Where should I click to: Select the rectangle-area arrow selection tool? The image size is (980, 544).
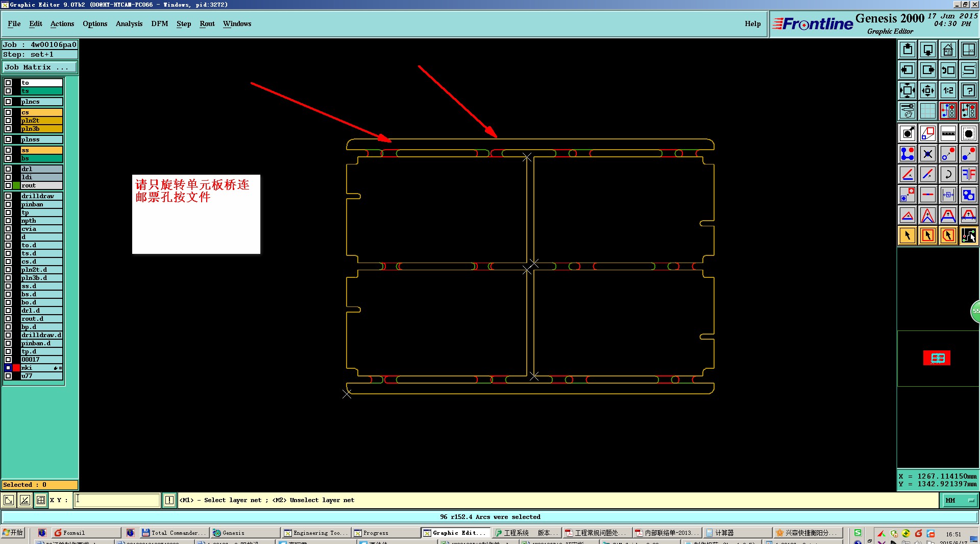point(928,235)
